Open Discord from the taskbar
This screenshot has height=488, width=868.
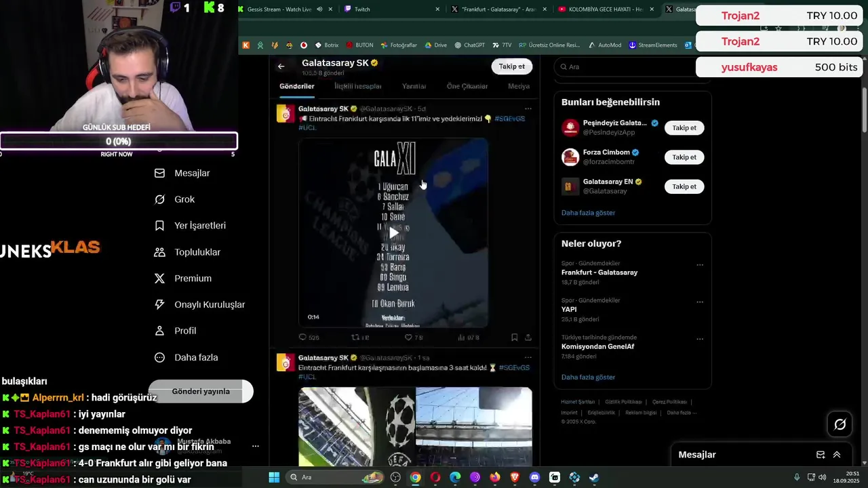[x=535, y=477]
